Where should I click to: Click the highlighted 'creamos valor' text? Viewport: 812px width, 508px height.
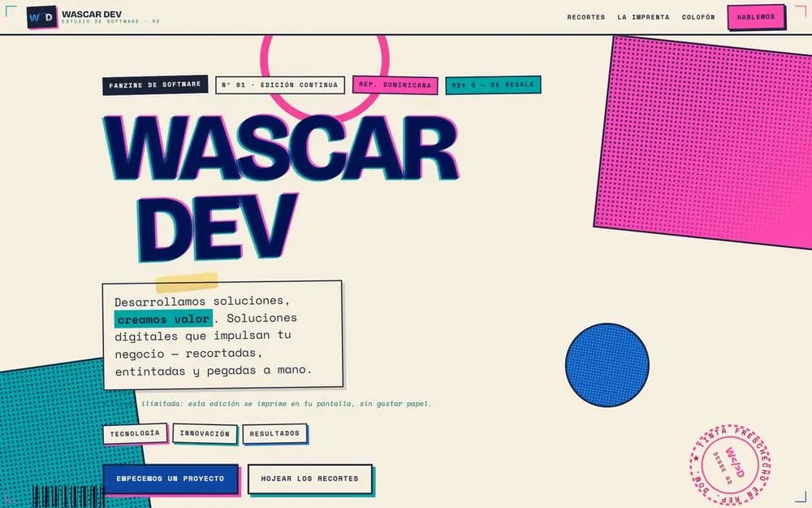163,319
